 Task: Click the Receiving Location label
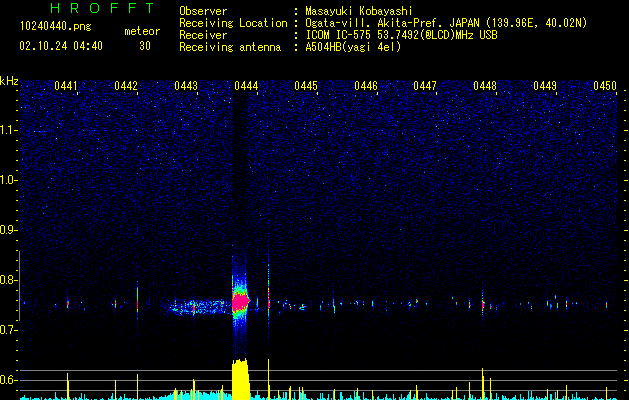pos(233,23)
